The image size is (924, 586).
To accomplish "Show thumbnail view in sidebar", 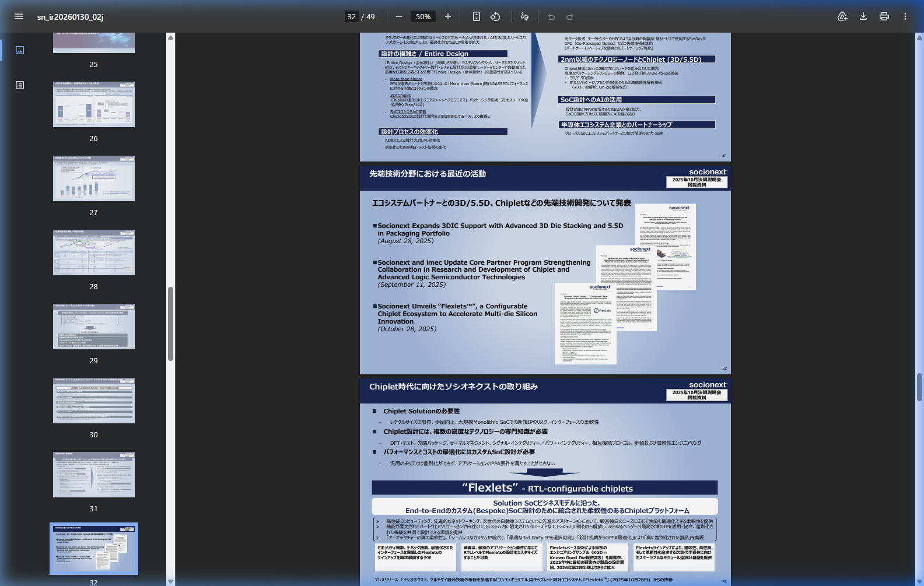I will point(20,50).
